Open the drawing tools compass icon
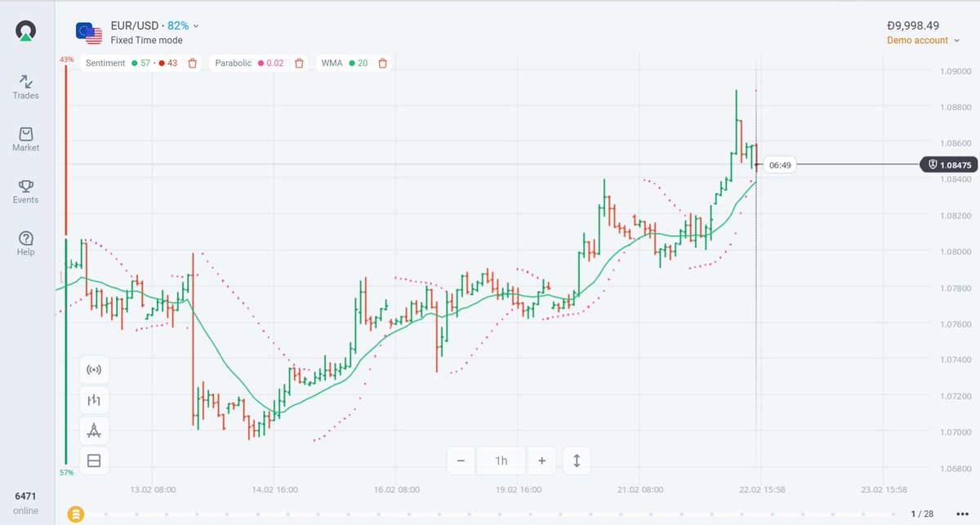 (94, 430)
